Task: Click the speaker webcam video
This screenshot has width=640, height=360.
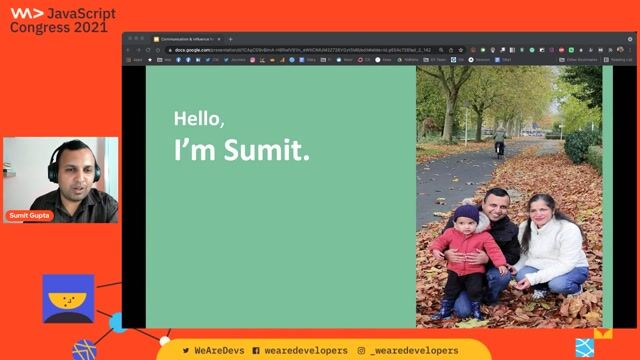Action: [60, 180]
